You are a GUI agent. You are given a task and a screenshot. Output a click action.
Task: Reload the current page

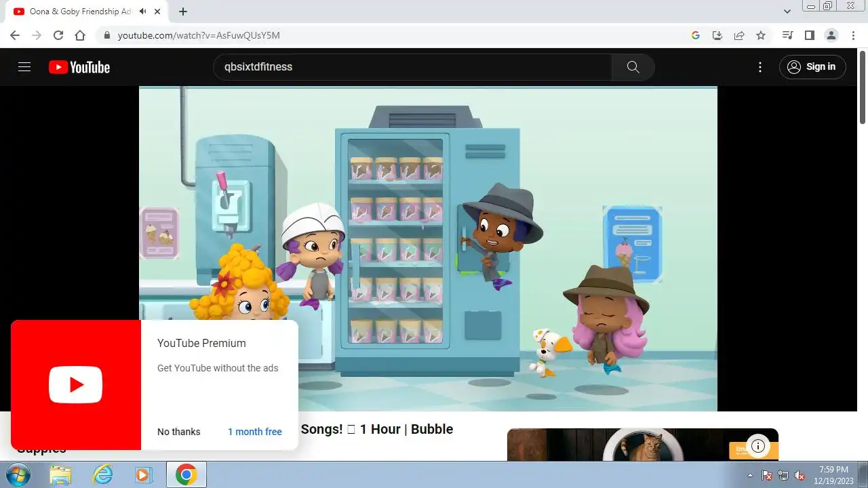58,35
